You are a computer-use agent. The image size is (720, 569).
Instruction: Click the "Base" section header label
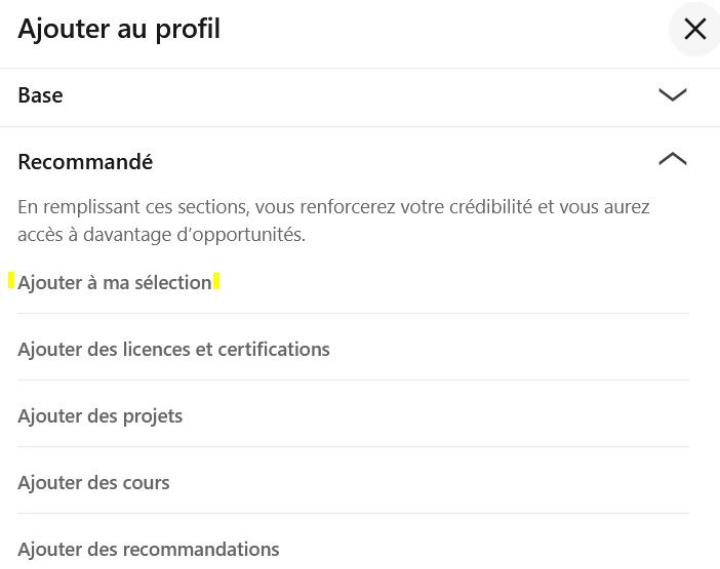[40, 96]
